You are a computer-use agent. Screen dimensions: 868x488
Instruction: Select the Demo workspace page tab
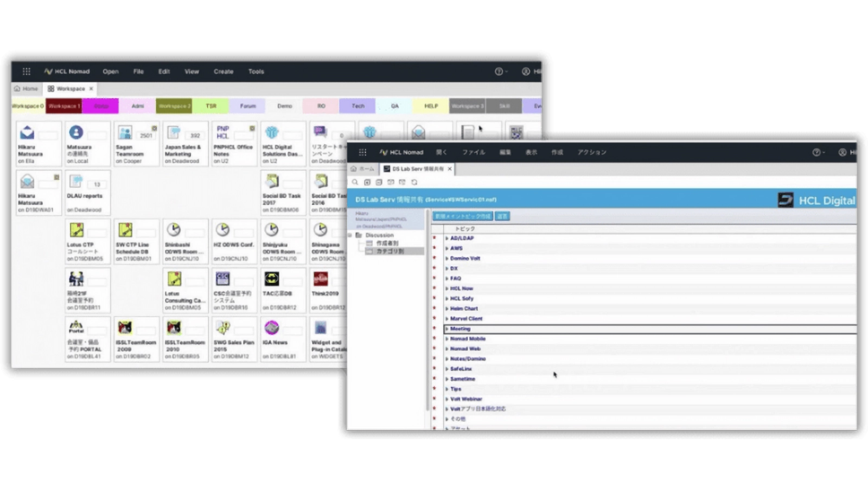tap(285, 106)
